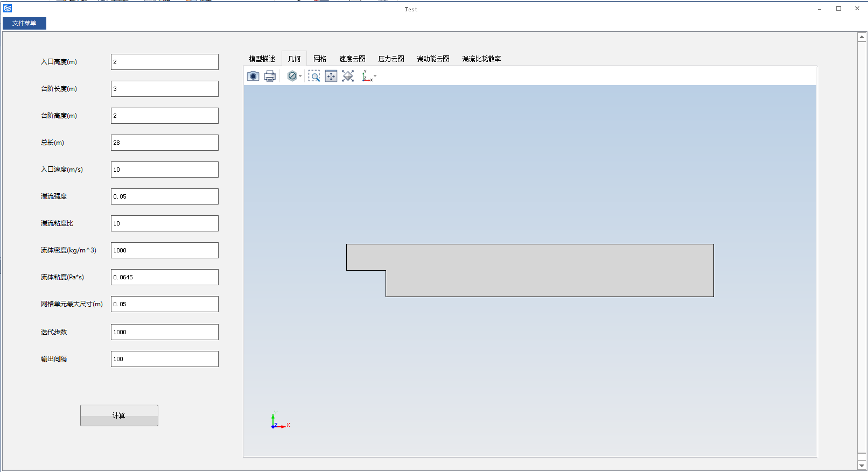The image size is (868, 472).
Task: Click the 湍流粘度比 input field
Action: [x=165, y=223]
